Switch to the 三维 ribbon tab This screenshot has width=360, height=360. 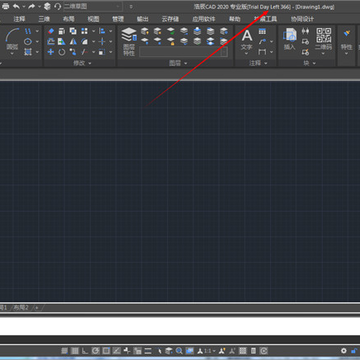[44, 19]
